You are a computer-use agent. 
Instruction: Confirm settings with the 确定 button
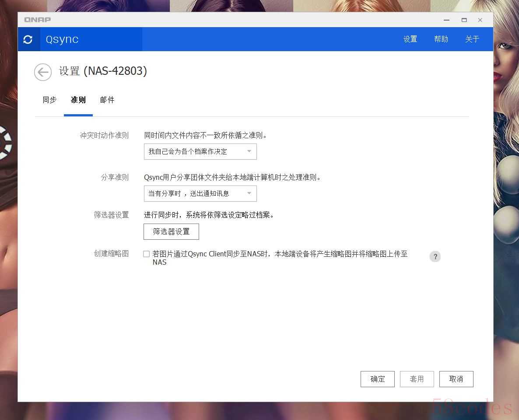pos(377,379)
